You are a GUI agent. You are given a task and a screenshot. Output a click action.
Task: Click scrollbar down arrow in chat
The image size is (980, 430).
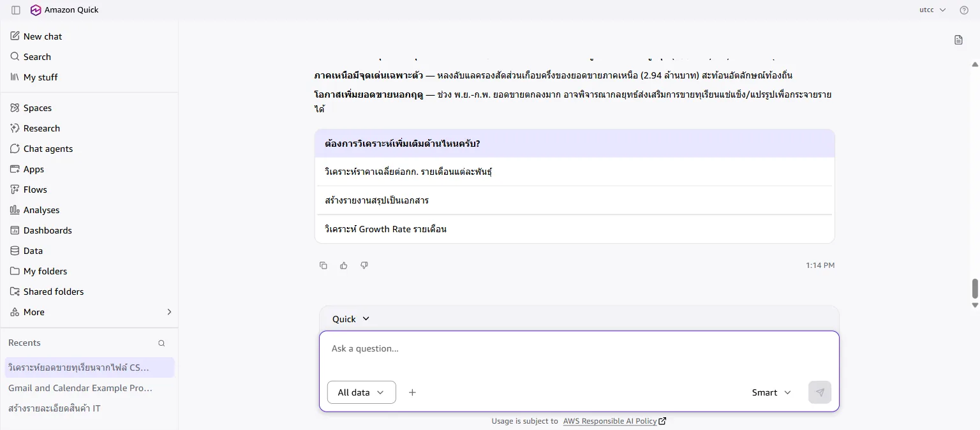point(975,305)
